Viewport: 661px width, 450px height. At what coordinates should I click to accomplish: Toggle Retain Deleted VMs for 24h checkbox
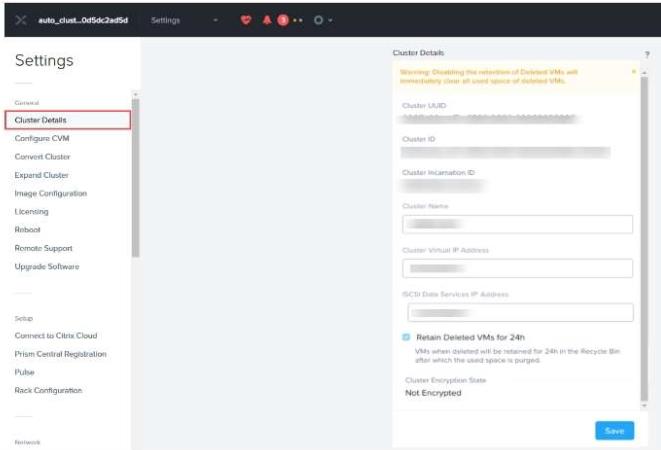[406, 337]
